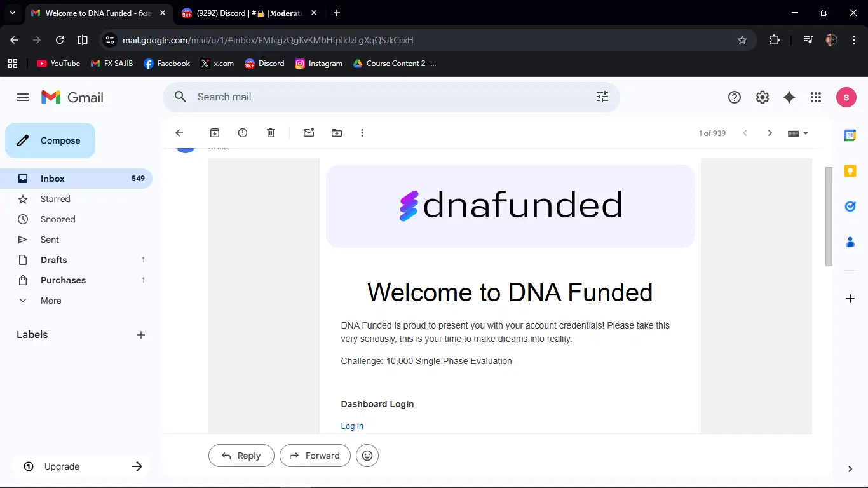The height and width of the screenshot is (488, 868).
Task: Open the Course Content 2 bookmark
Action: (x=395, y=64)
